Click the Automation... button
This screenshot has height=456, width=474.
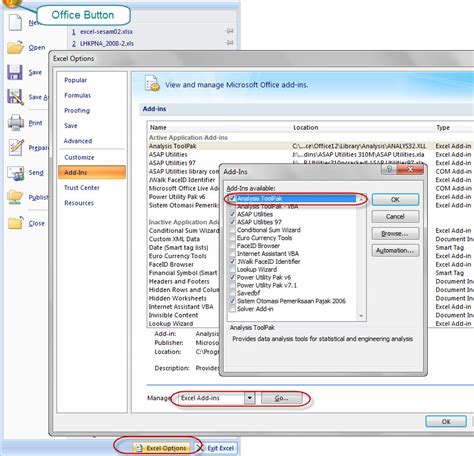pos(395,251)
